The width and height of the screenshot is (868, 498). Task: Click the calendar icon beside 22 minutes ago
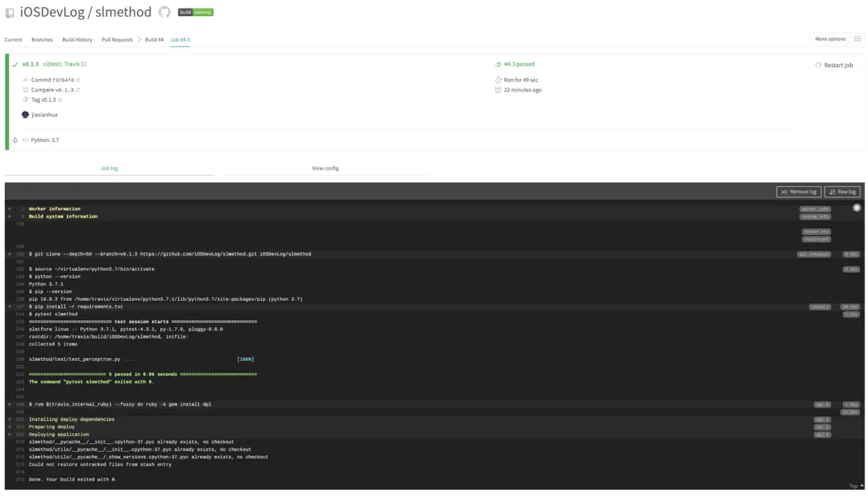click(498, 90)
